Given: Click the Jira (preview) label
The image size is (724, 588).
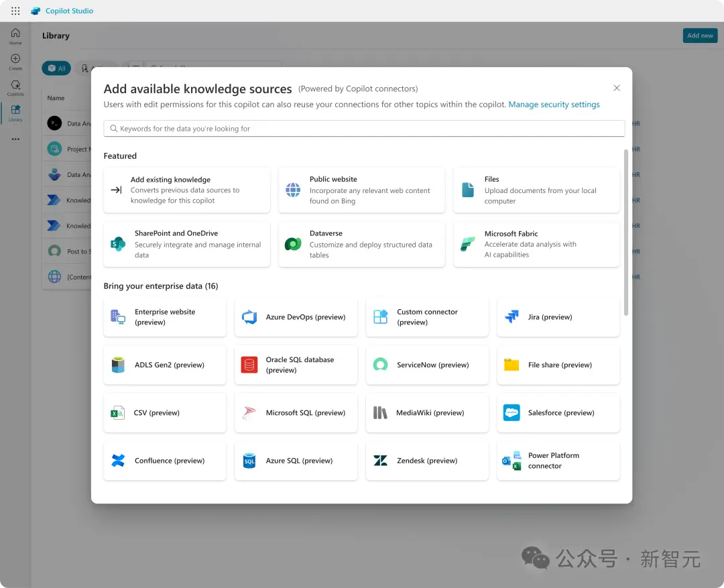Looking at the screenshot, I should click(x=550, y=317).
